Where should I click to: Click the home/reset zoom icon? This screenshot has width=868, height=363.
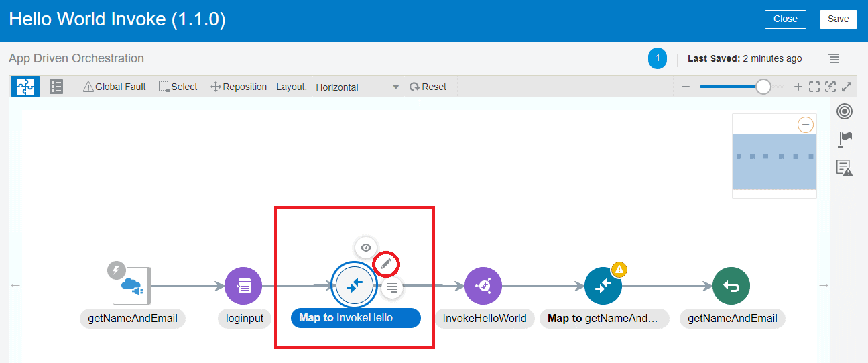(x=830, y=87)
